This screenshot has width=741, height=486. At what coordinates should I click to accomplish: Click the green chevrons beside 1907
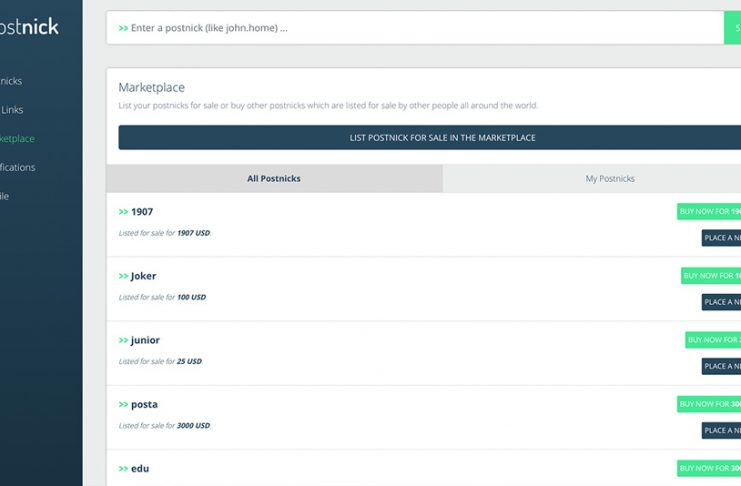[123, 212]
